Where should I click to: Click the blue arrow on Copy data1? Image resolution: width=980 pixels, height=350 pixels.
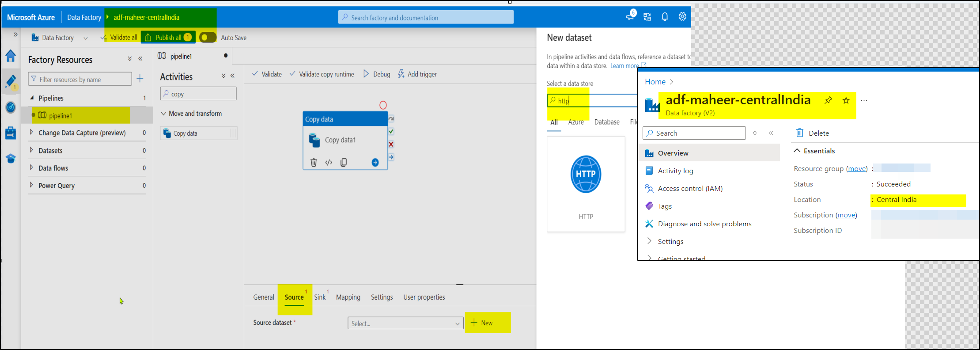(375, 163)
